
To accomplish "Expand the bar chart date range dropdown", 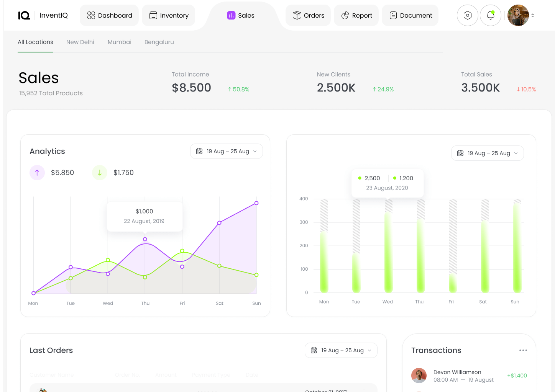I will click(516, 153).
